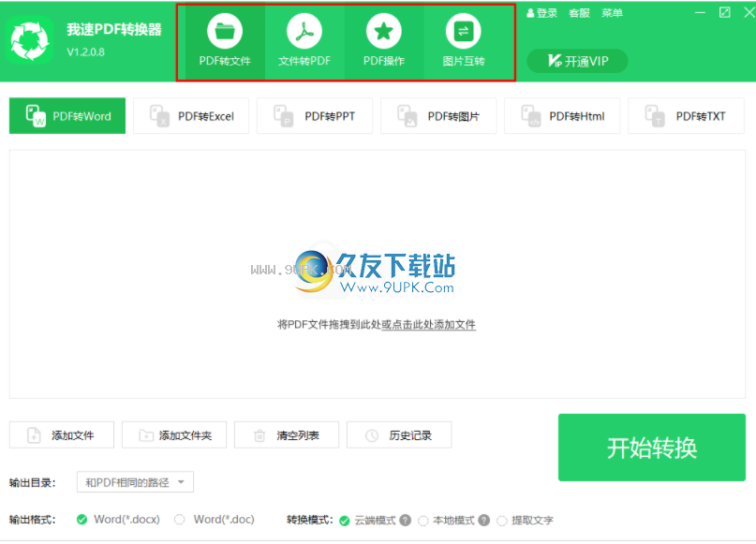The height and width of the screenshot is (544, 756).
Task: Click the 输出格式 label
Action: click(32, 520)
